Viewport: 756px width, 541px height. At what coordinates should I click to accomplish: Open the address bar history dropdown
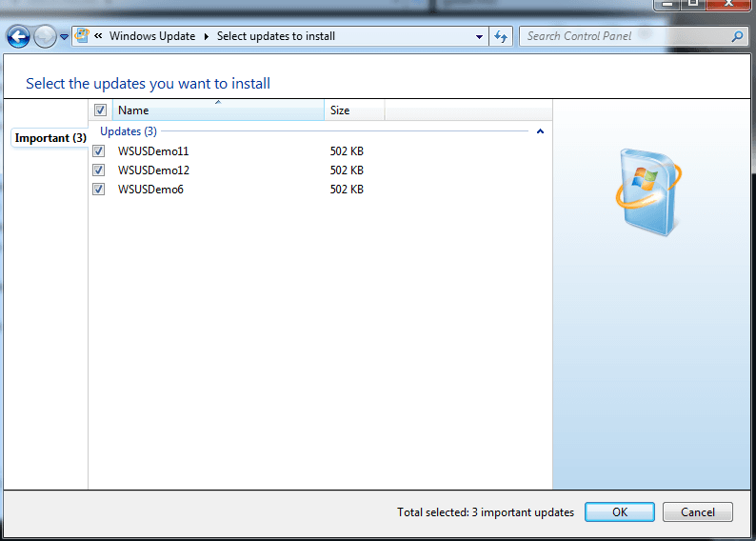click(x=479, y=36)
